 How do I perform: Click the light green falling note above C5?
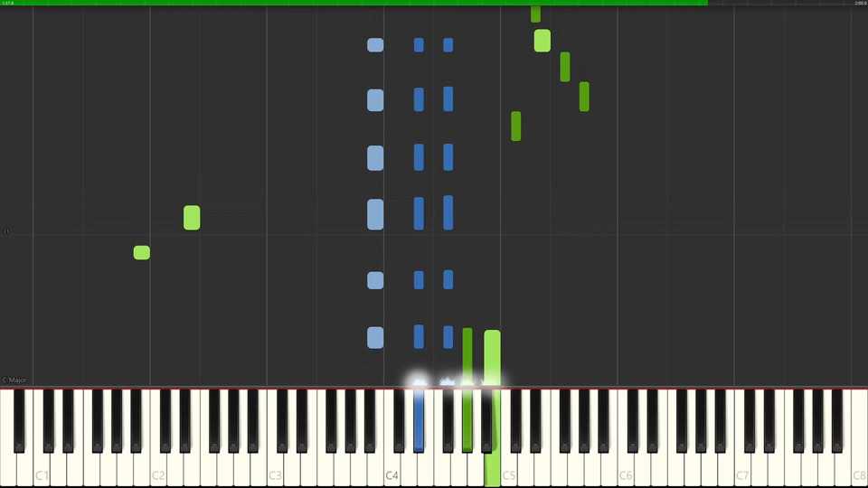point(542,41)
